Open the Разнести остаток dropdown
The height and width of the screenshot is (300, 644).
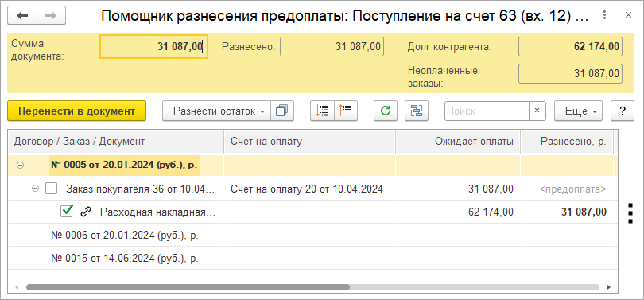coord(216,111)
